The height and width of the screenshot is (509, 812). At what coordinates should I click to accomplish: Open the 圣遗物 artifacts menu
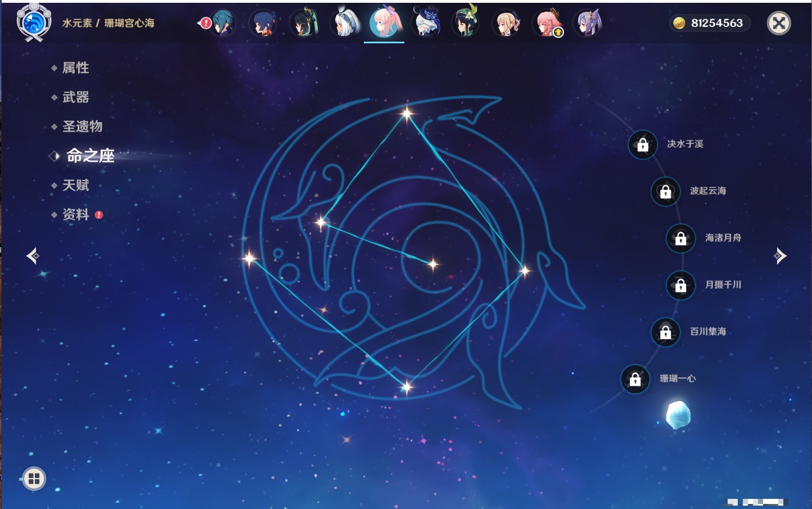coord(82,127)
